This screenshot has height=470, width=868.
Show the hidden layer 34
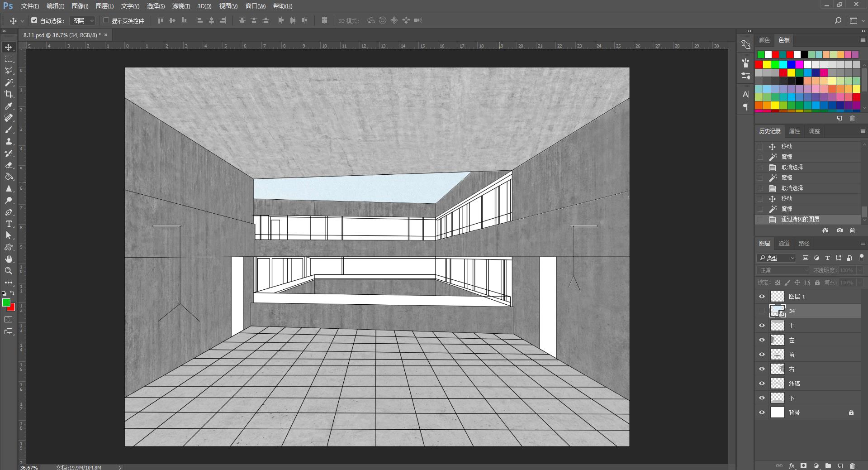coord(762,311)
